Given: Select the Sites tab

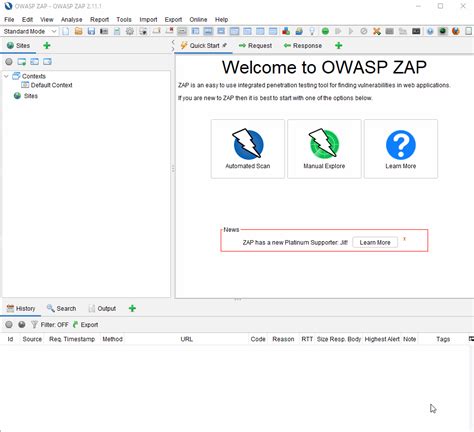Looking at the screenshot, I should coord(19,46).
